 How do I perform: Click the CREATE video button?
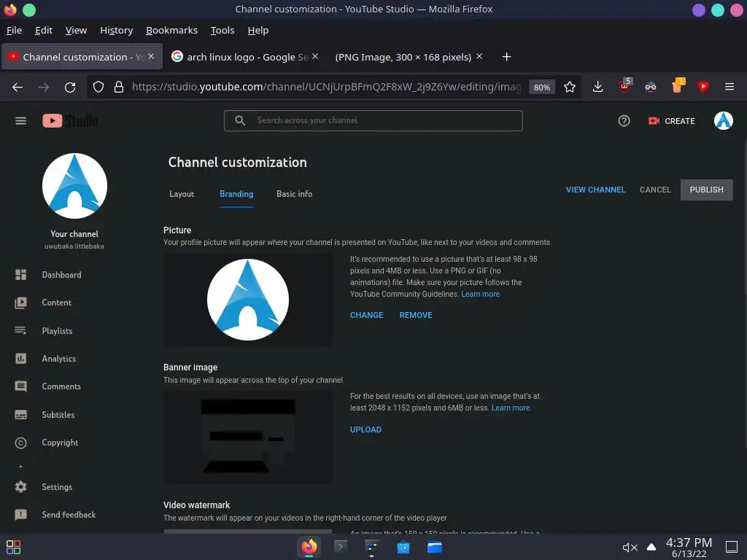(x=672, y=121)
